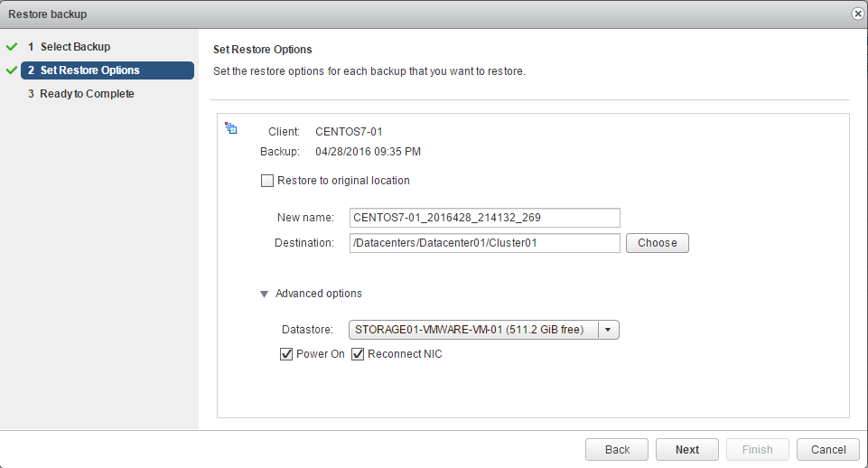Click into the New name text field
Viewport: 868px width, 468px height.
pos(484,218)
